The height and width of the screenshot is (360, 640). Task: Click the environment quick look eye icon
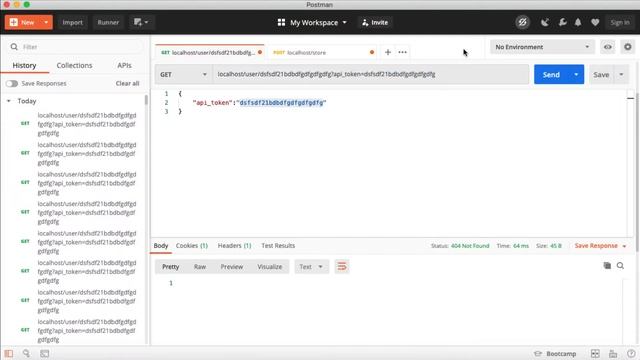click(x=607, y=47)
